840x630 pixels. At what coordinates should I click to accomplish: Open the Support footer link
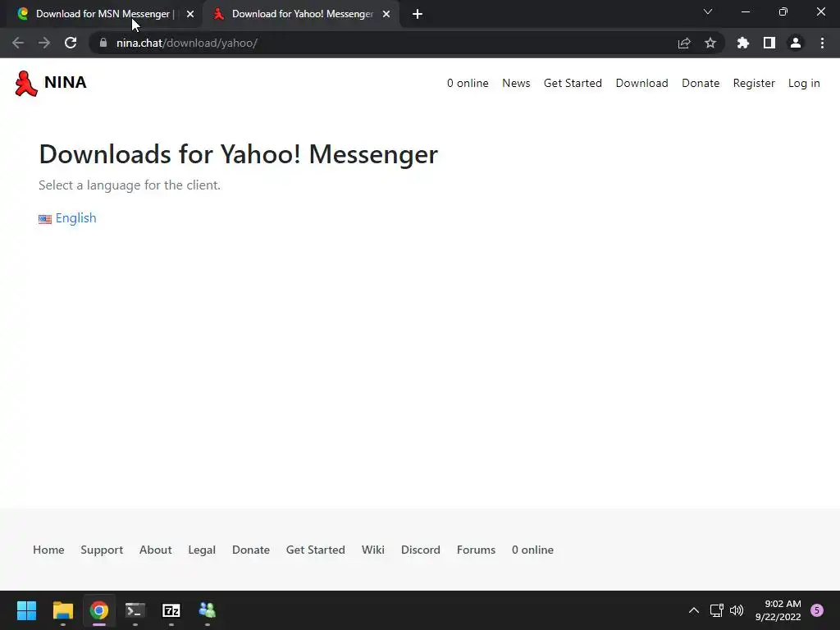pos(102,550)
